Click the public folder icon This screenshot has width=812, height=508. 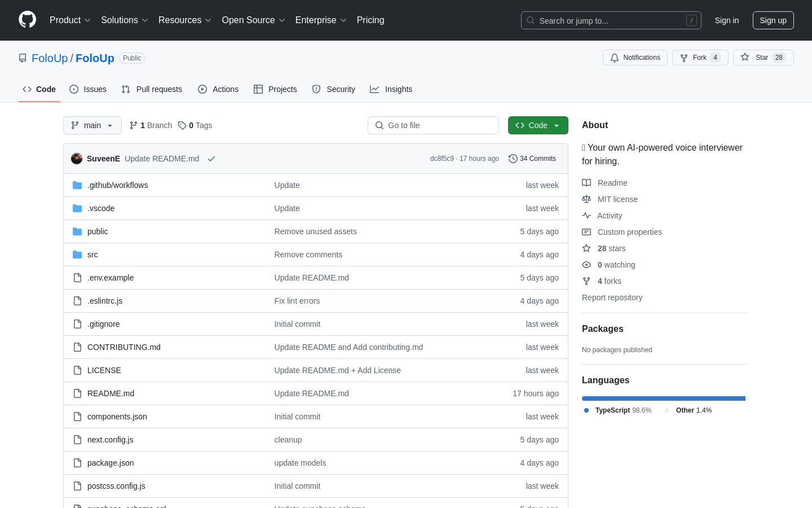77,231
